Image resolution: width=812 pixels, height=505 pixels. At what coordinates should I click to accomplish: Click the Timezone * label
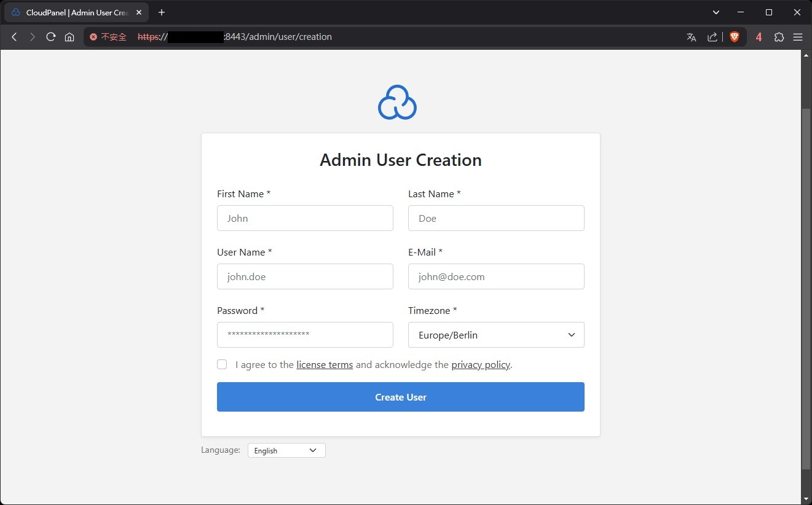click(433, 310)
